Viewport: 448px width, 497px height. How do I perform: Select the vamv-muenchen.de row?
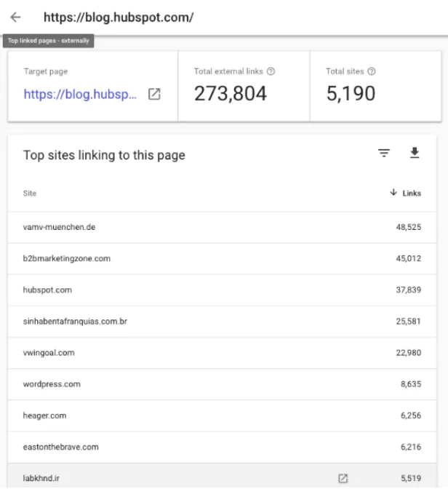tap(222, 227)
